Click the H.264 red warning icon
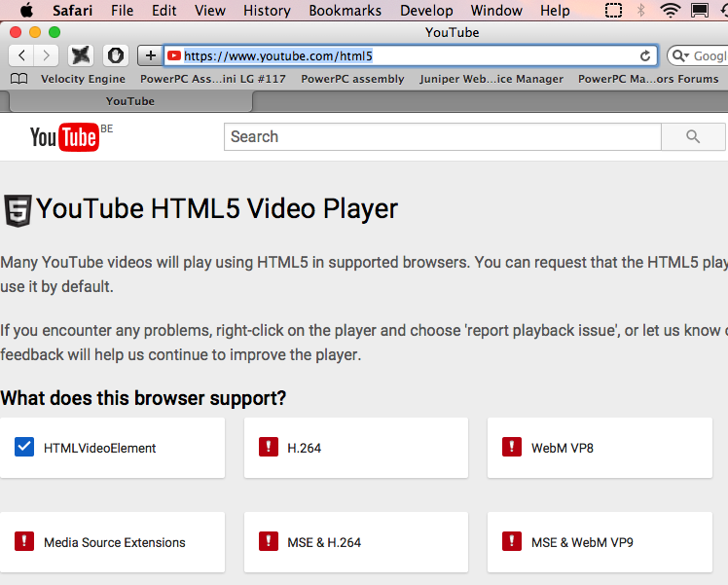This screenshot has width=728, height=585. click(x=269, y=447)
